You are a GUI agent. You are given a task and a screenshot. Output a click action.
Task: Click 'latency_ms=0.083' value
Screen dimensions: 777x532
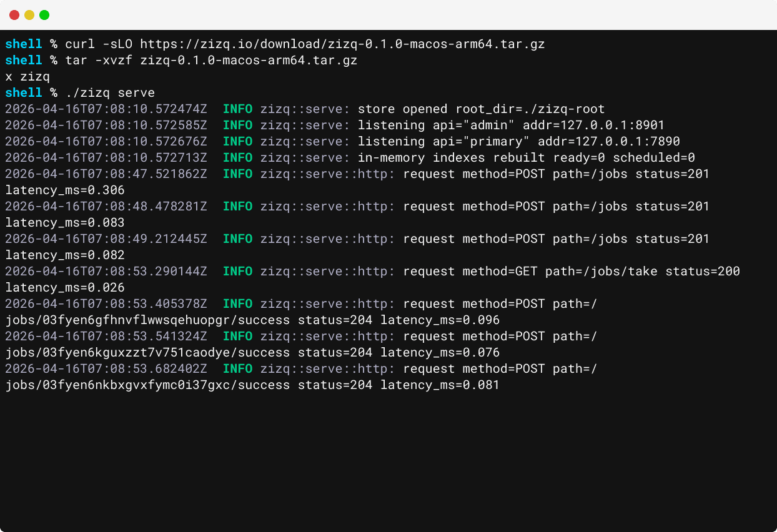pos(65,223)
